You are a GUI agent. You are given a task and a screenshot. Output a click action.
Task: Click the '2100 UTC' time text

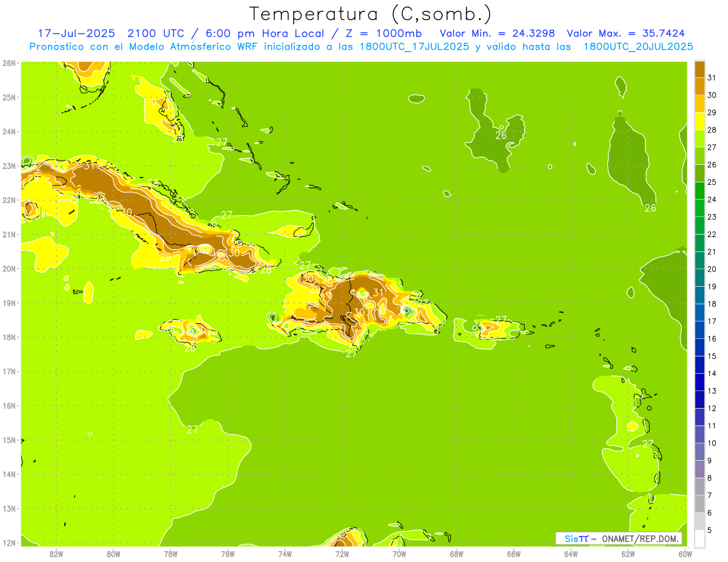[155, 33]
